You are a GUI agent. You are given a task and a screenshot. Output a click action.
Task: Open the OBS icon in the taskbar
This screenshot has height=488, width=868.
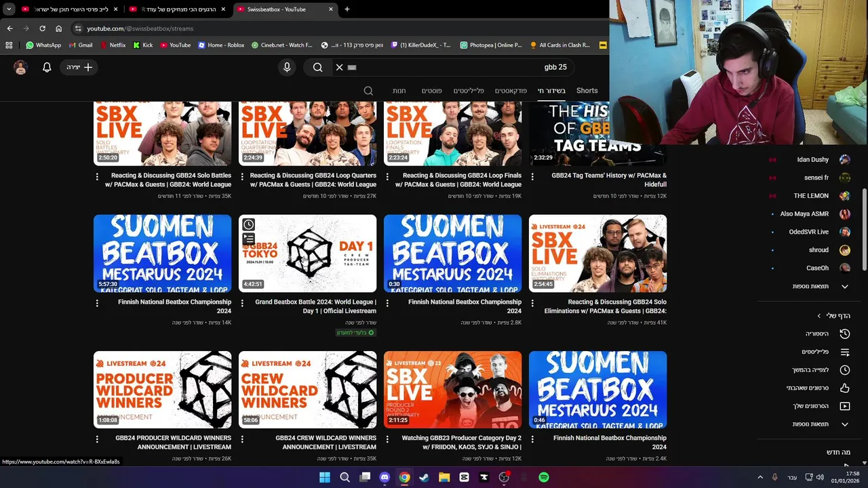click(504, 477)
